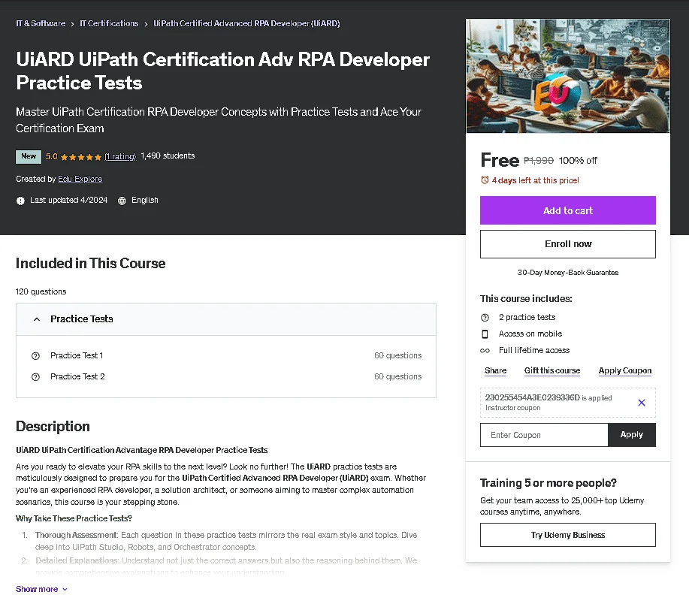Click the last updated badge icon
This screenshot has height=616, width=689.
[x=20, y=201]
